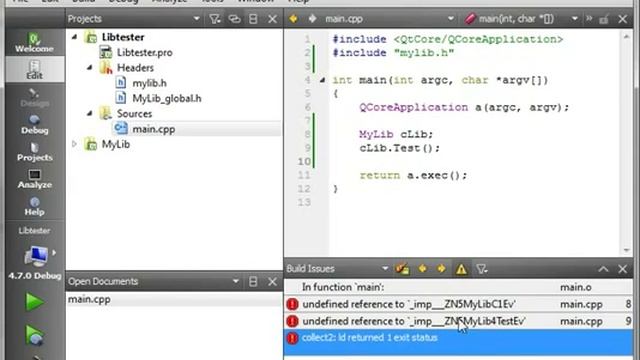Collapse the Sources folder

[x=90, y=113]
